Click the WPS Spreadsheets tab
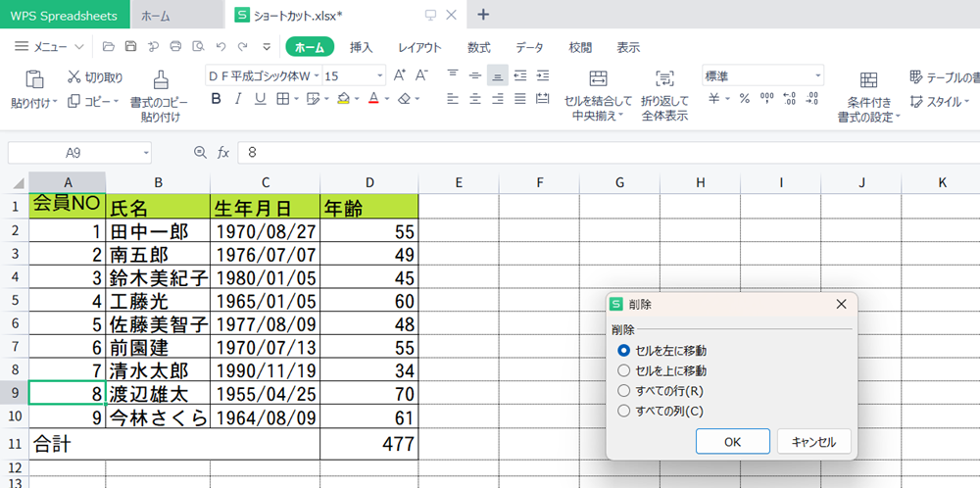 65,15
